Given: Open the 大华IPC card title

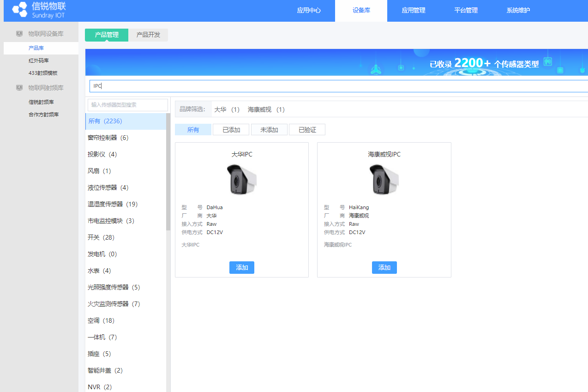Looking at the screenshot, I should coord(242,154).
